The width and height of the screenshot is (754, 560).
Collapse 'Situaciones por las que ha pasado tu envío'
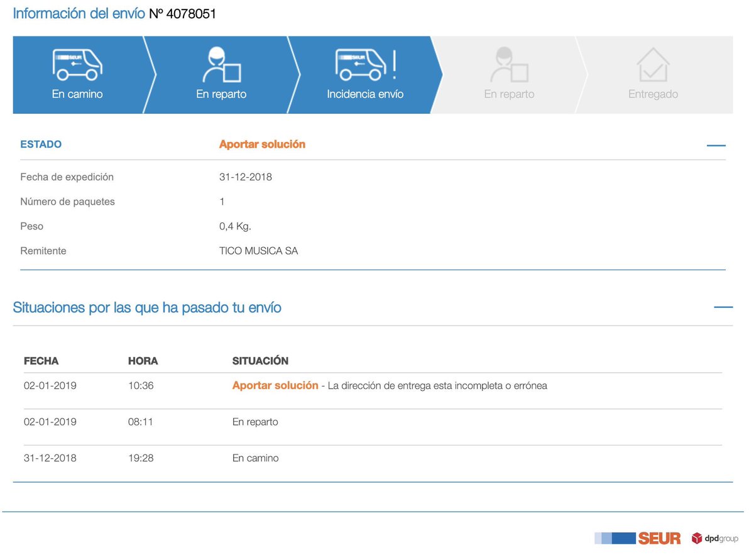[723, 306]
